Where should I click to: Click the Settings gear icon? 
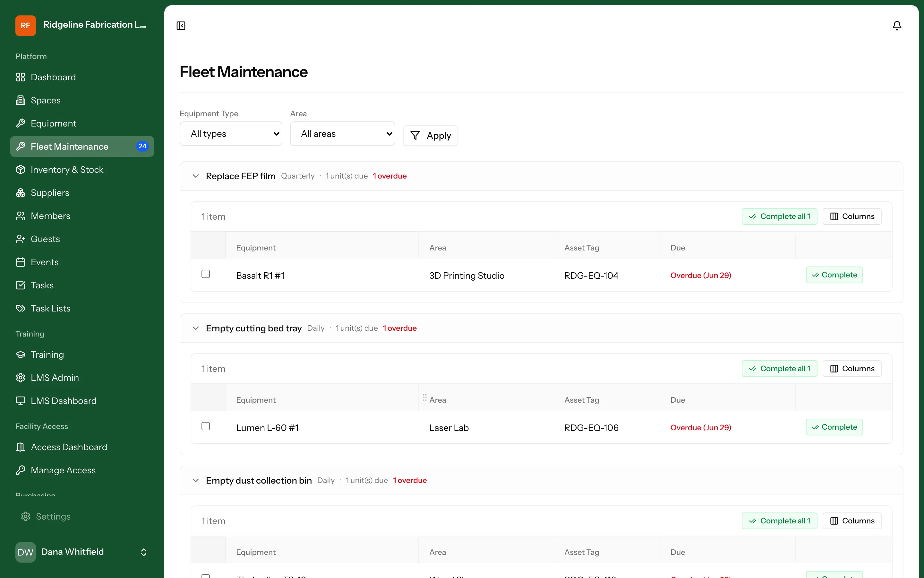(x=26, y=516)
